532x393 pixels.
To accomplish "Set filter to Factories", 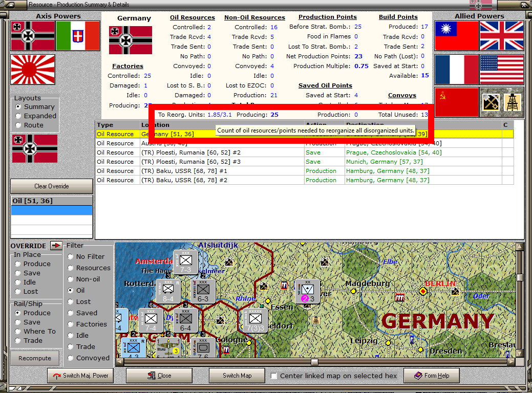I will coord(87,324).
